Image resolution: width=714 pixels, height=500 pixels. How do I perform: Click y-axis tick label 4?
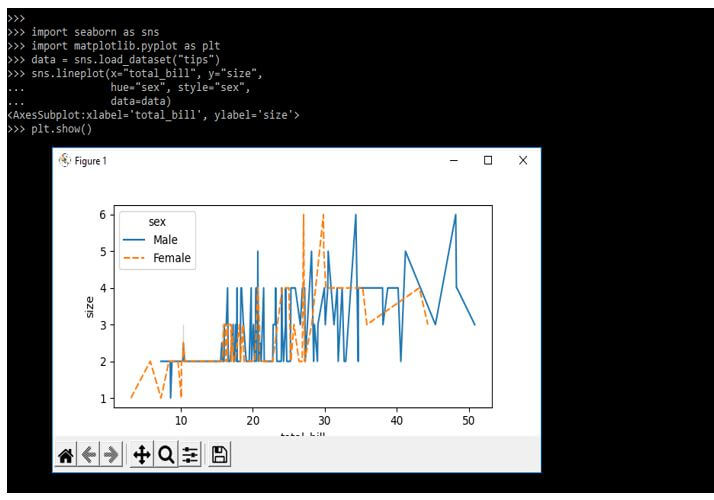103,288
